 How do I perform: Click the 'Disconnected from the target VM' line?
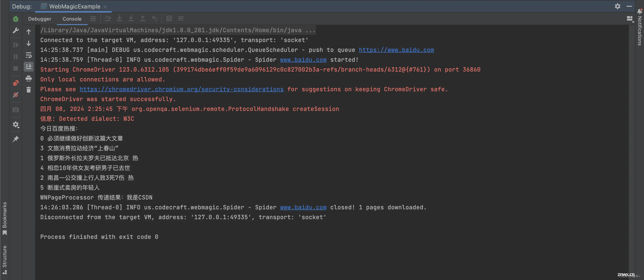(183, 217)
